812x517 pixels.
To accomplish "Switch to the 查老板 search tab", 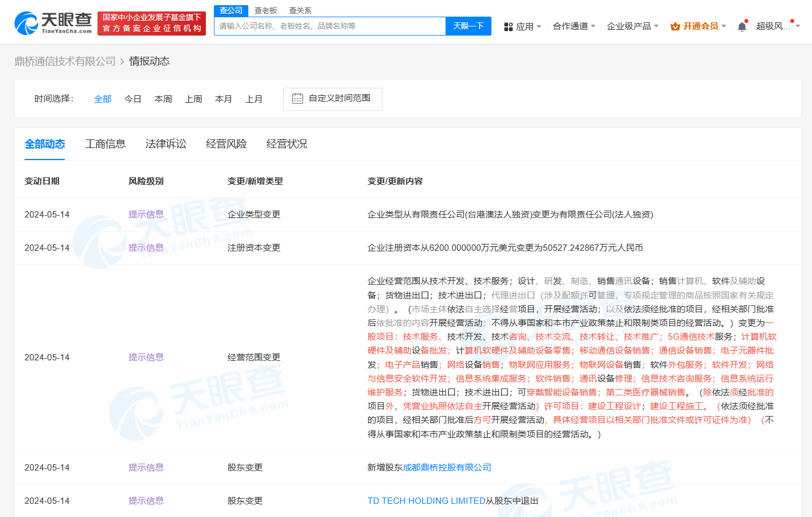I will 266,10.
